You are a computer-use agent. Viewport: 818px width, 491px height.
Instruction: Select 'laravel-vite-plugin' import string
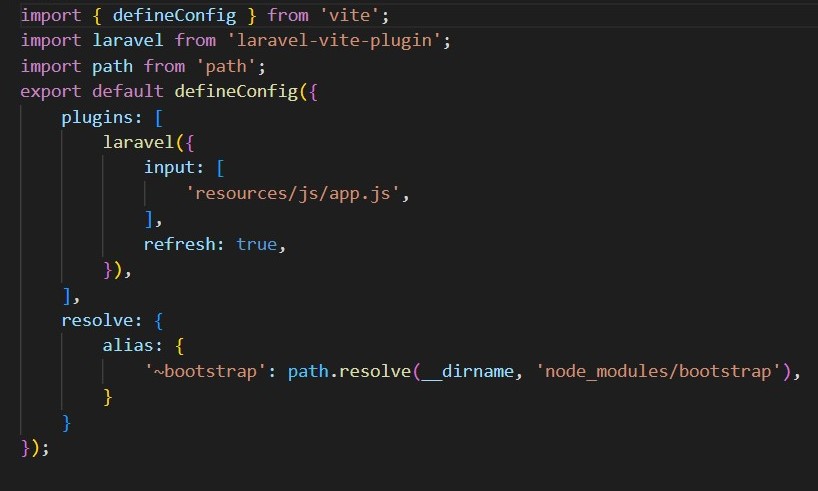[x=334, y=41]
